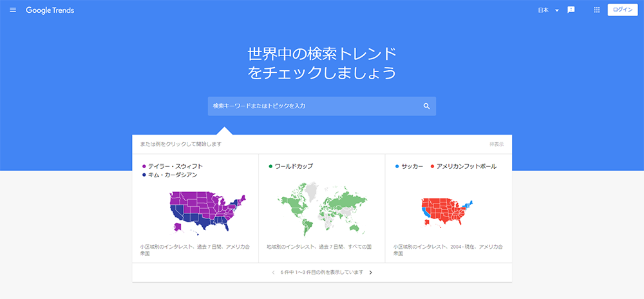Click the Google Trends logo

[50, 10]
